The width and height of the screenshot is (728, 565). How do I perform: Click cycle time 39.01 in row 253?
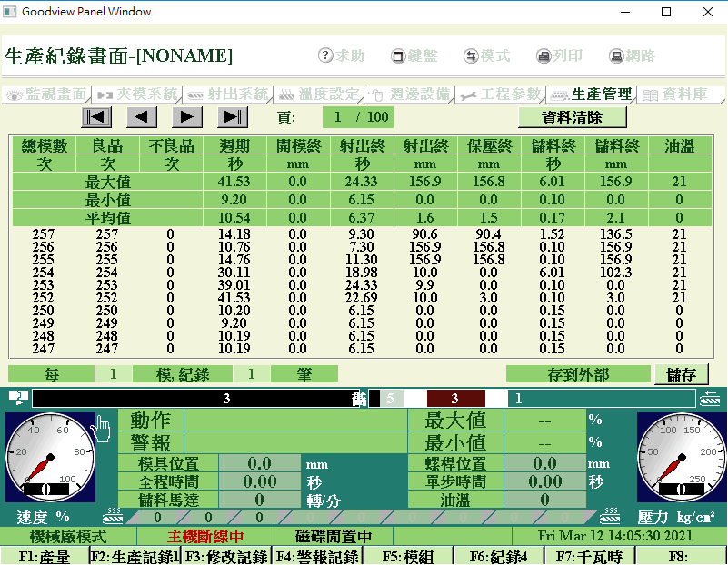[234, 285]
